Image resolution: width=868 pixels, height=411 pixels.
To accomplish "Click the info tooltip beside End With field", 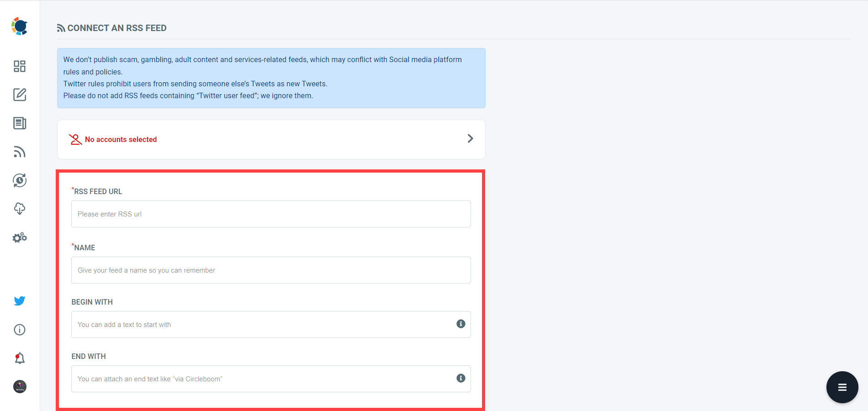I will [x=460, y=378].
